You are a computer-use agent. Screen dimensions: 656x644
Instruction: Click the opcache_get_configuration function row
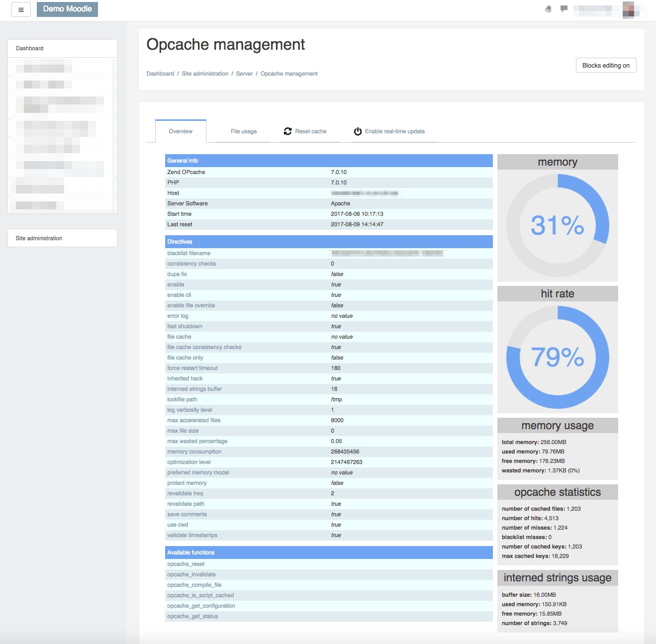pos(329,606)
